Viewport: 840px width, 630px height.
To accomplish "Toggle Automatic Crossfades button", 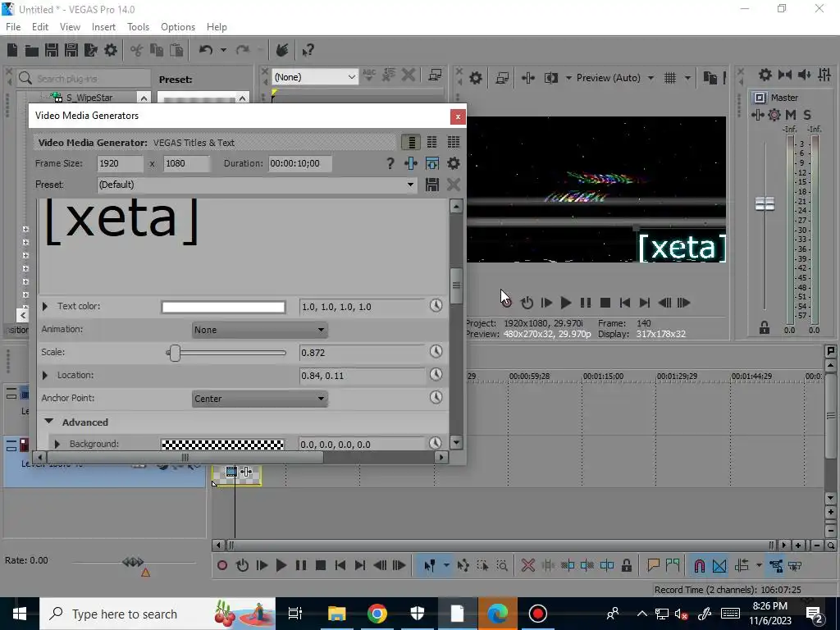I will (x=719, y=566).
